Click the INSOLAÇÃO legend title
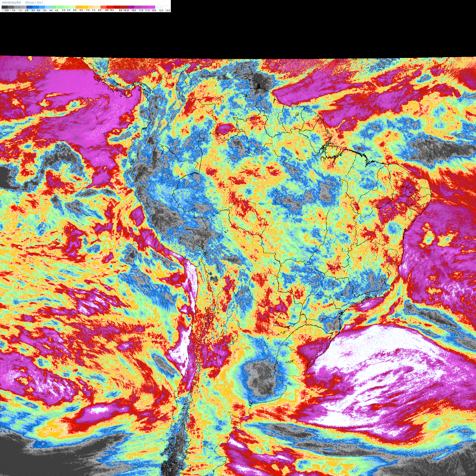 coord(12,2)
